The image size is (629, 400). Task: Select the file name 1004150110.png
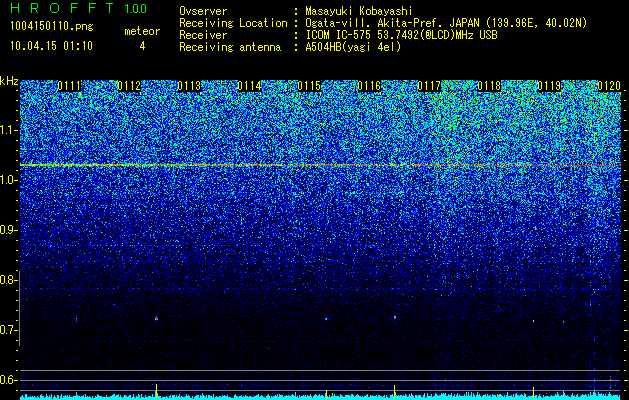(x=52, y=26)
